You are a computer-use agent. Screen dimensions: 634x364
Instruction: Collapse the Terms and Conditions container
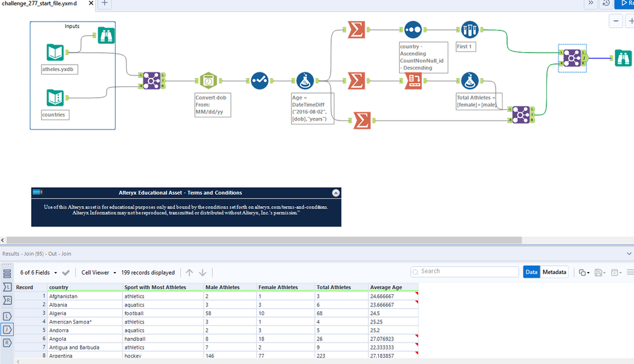pyautogui.click(x=336, y=193)
